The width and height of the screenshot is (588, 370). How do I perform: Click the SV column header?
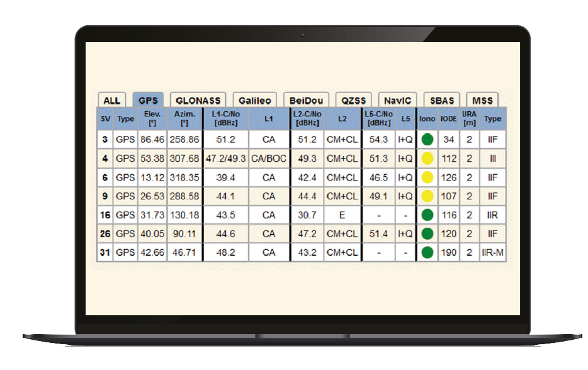coord(105,119)
